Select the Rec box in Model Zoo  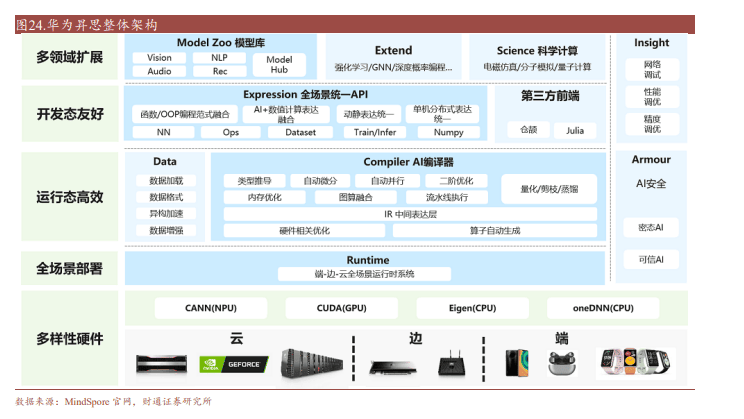point(220,71)
